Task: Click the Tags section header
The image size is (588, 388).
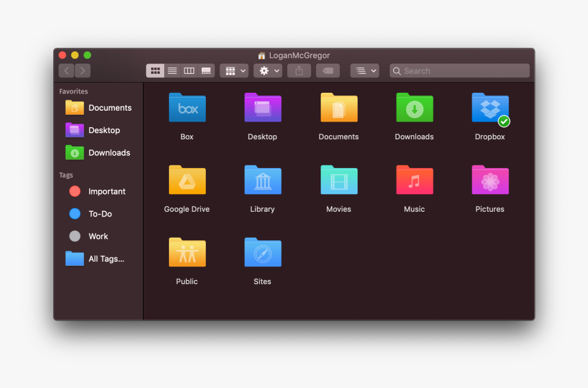Action: 66,175
